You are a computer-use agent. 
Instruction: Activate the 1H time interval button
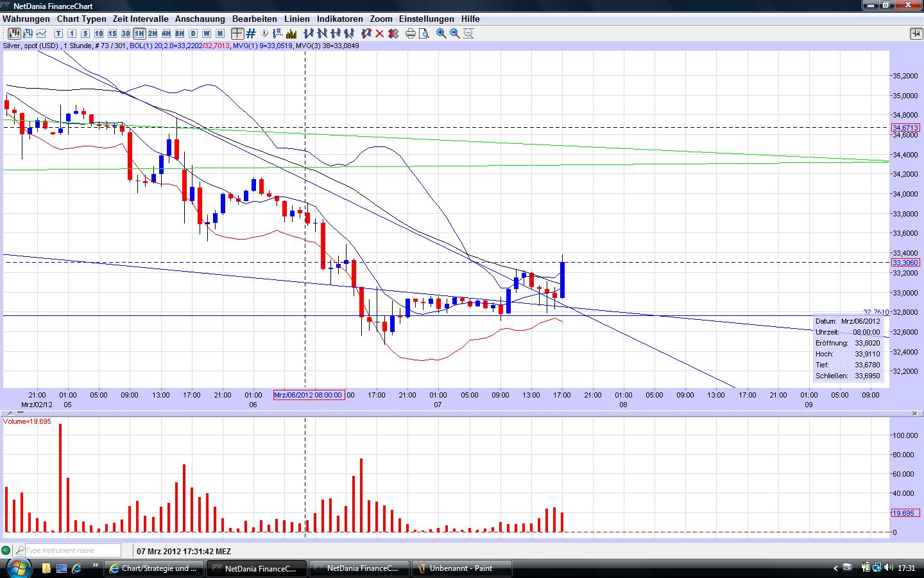point(139,33)
